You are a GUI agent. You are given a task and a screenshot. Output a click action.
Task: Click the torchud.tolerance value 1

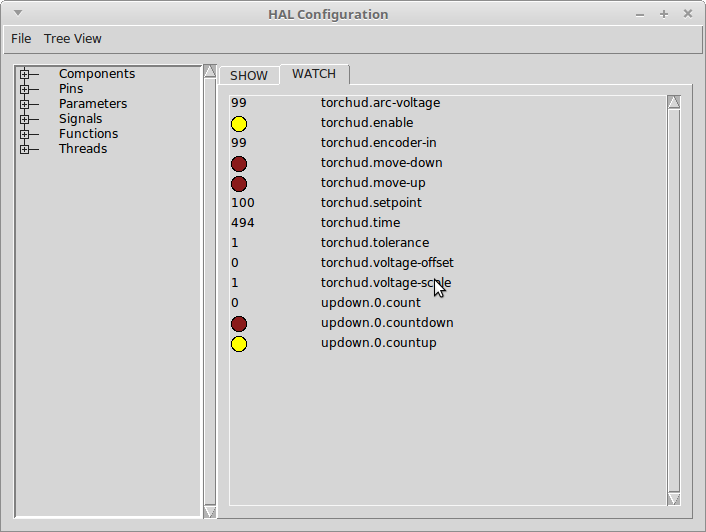point(235,243)
